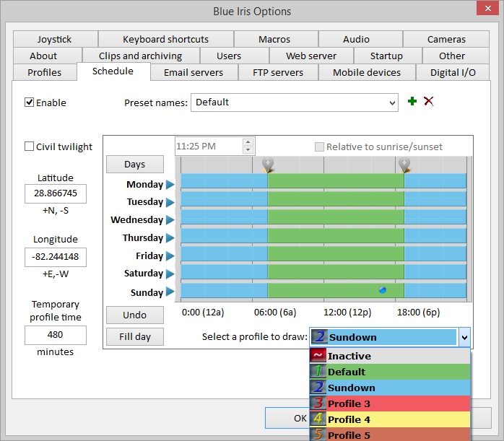Click the number 2 Sundown icon in list
Viewport: 504px width, 441px height.
click(x=318, y=388)
